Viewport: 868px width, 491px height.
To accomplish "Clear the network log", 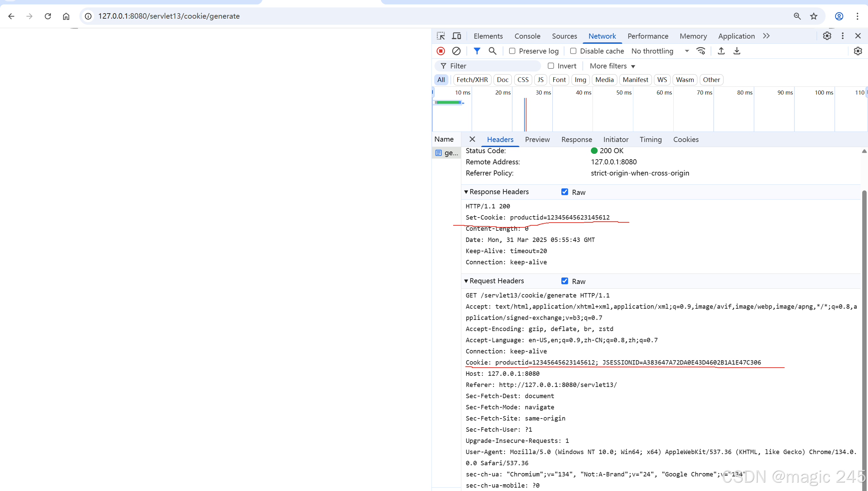I will click(x=456, y=51).
